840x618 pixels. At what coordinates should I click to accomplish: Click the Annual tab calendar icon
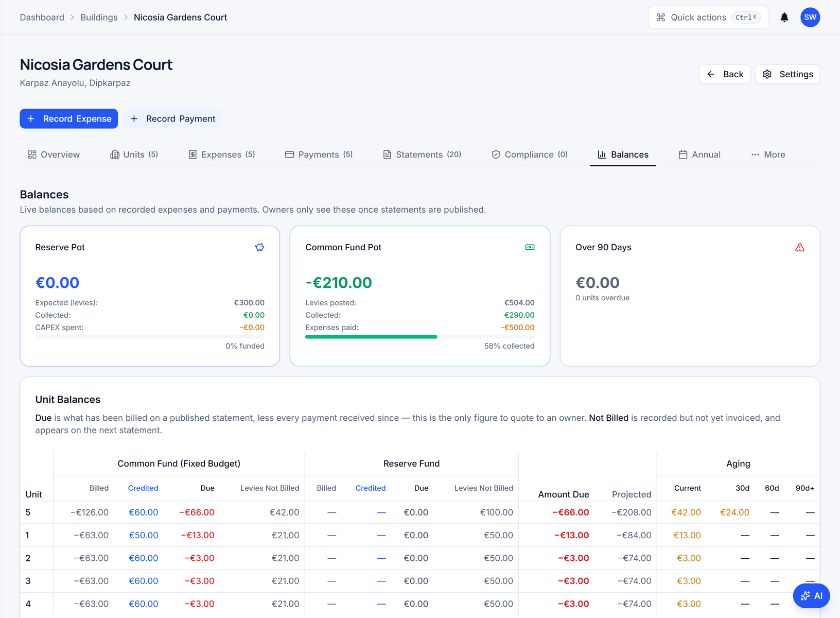tap(683, 154)
